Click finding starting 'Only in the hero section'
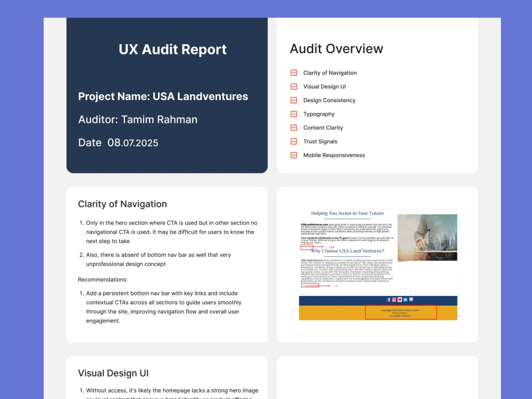The width and height of the screenshot is (532, 399). pos(172,232)
